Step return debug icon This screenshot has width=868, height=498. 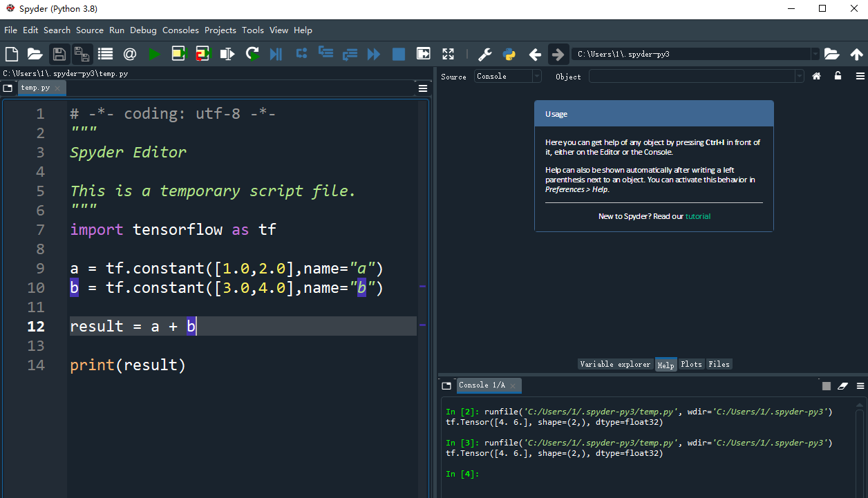350,54
